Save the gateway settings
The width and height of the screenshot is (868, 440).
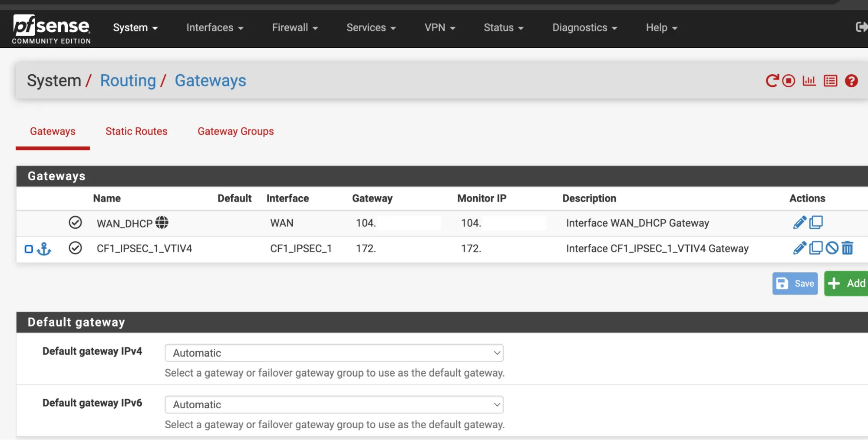(x=795, y=283)
